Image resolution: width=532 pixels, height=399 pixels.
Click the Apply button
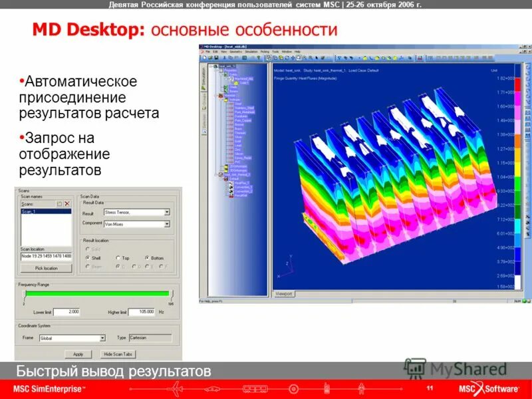78,354
